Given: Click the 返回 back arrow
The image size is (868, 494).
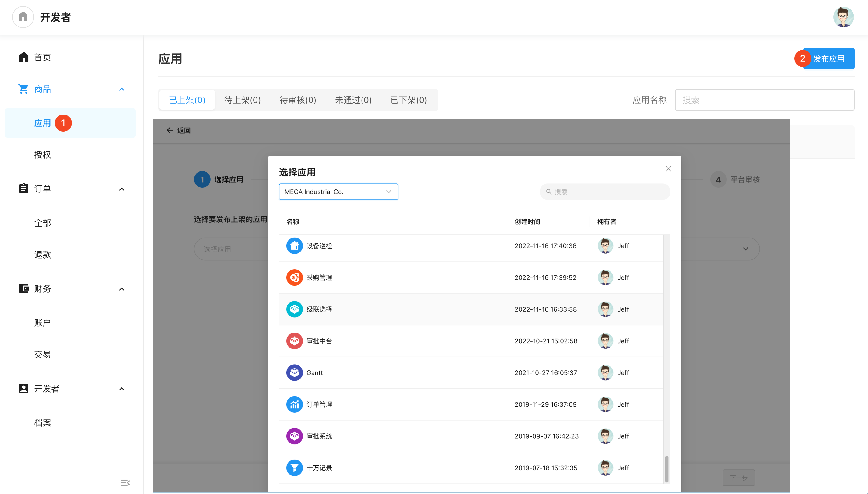Looking at the screenshot, I should tap(170, 130).
